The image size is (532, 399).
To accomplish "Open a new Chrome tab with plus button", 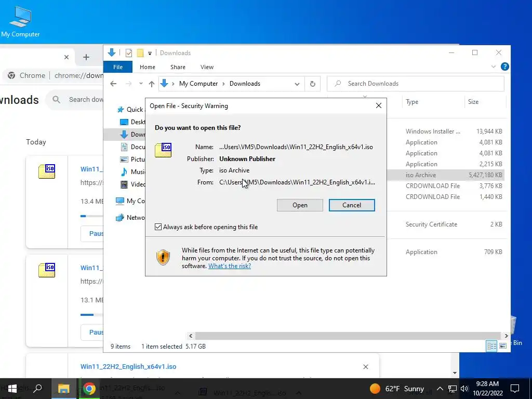I will (86, 57).
